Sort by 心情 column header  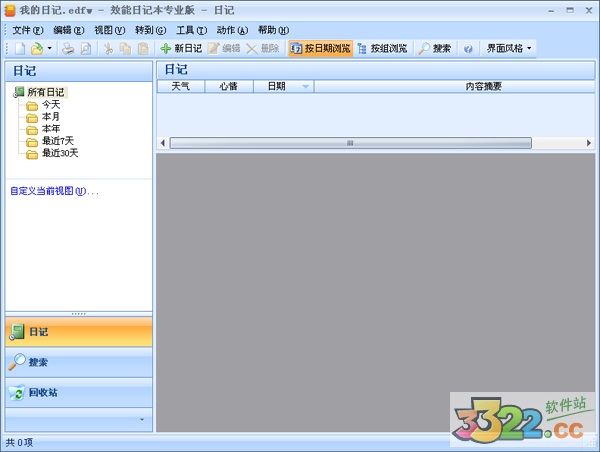229,86
